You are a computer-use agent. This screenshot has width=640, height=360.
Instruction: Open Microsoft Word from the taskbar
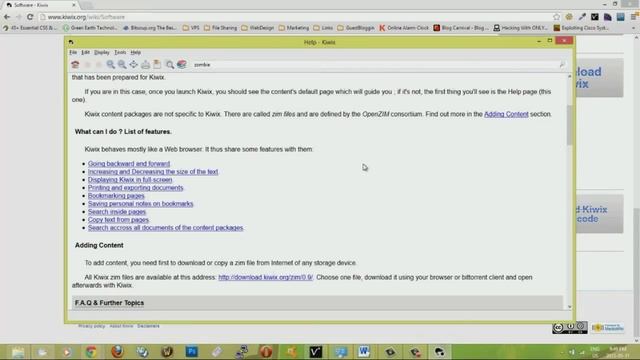coord(364,351)
